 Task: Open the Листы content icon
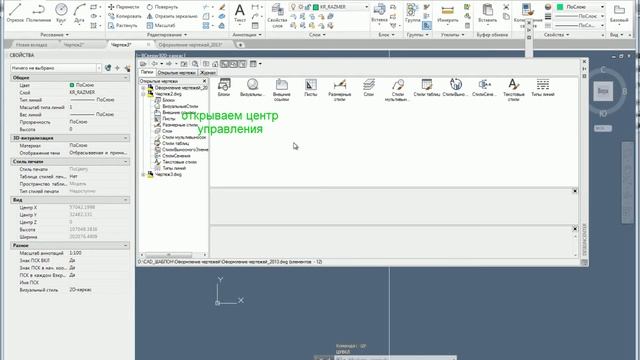tap(311, 87)
